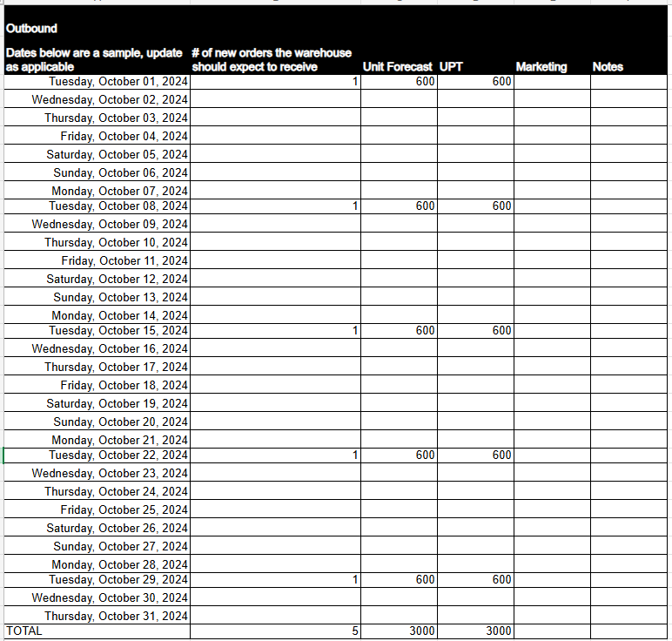Select the cell 'Tuesday, October 29, 2024'
Viewport: 672px width, 641px height.
point(97,580)
